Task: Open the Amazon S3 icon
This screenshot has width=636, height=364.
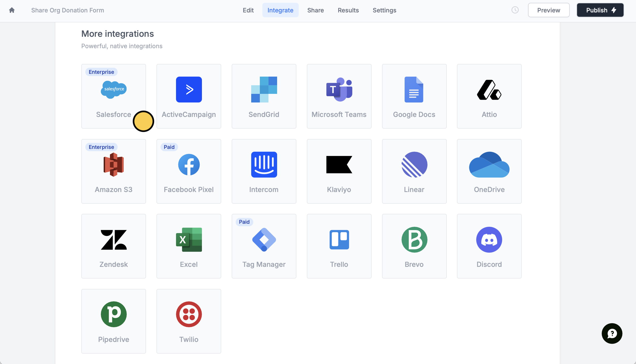Action: 114,165
